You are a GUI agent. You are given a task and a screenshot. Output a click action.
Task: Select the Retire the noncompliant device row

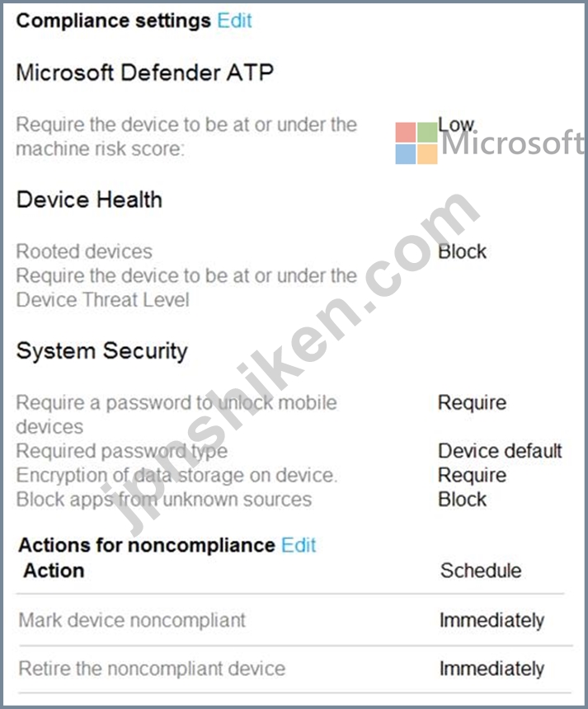tap(294, 669)
